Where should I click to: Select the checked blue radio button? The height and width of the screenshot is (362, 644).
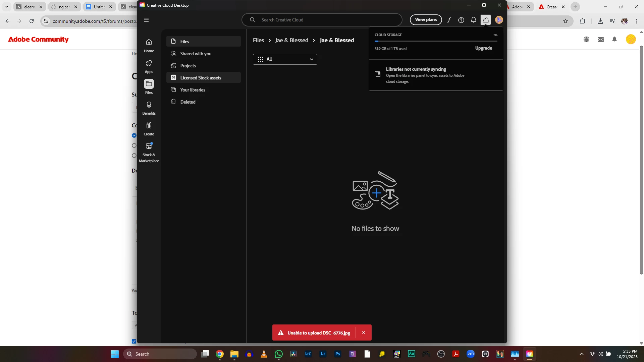(x=134, y=135)
